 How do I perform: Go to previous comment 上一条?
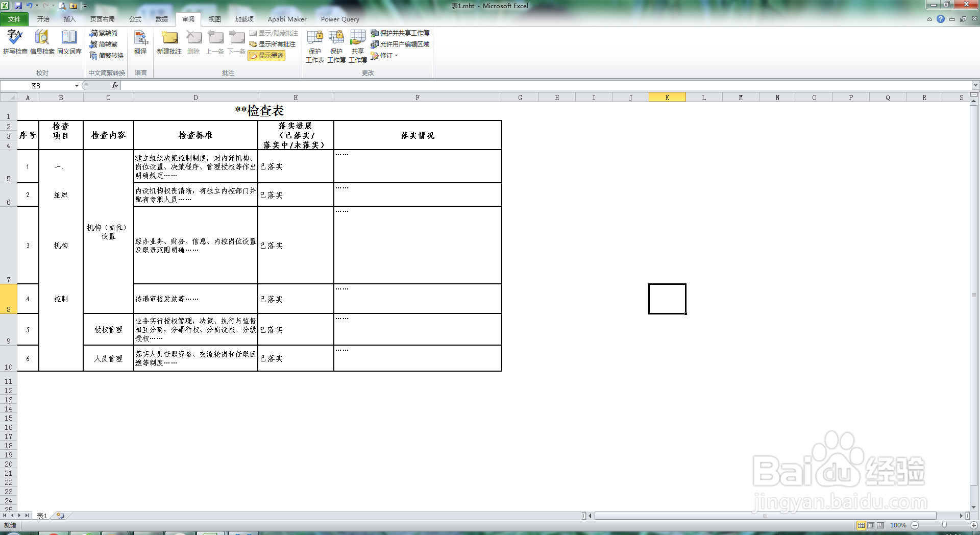[x=215, y=42]
